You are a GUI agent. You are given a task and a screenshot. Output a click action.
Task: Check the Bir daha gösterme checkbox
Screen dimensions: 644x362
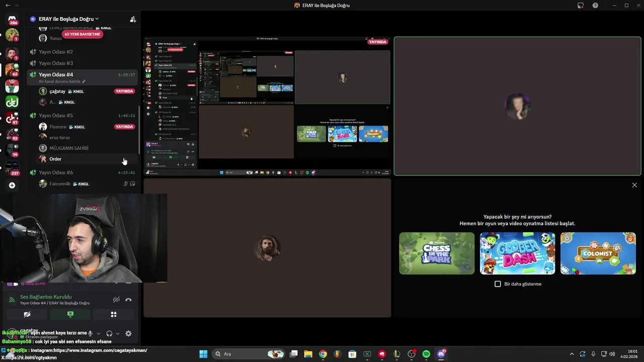point(498,284)
